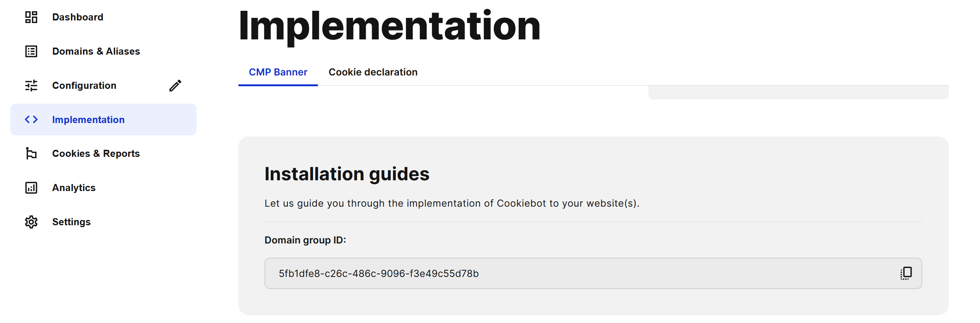Click the Settings gear icon
Viewport: 980px width, 323px height.
click(x=31, y=222)
